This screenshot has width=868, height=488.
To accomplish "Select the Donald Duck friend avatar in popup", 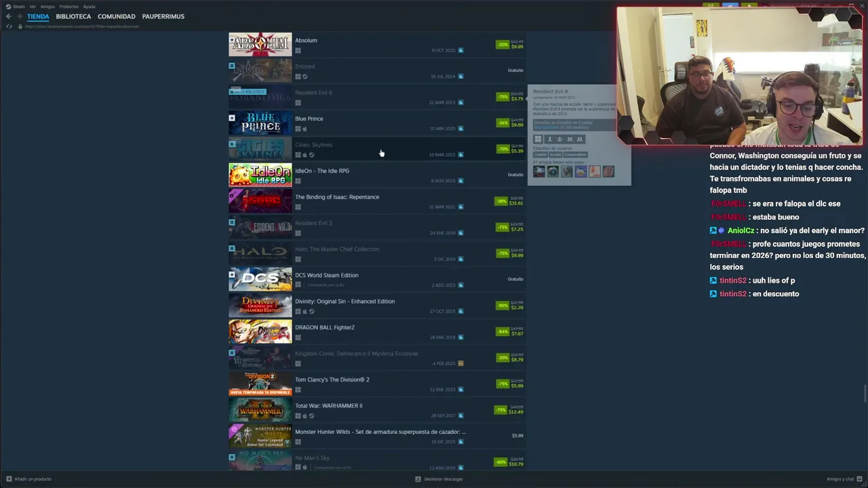I will pos(580,171).
